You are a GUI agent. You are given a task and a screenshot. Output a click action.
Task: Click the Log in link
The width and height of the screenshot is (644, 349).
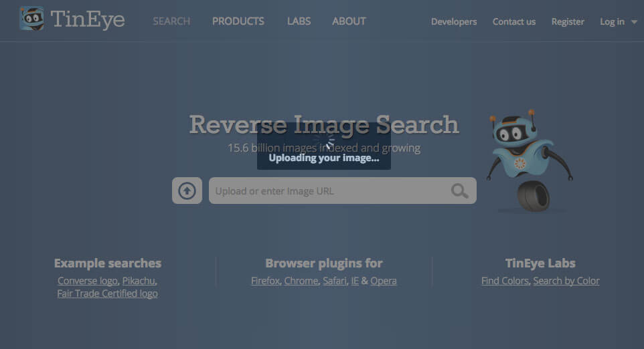click(x=612, y=22)
